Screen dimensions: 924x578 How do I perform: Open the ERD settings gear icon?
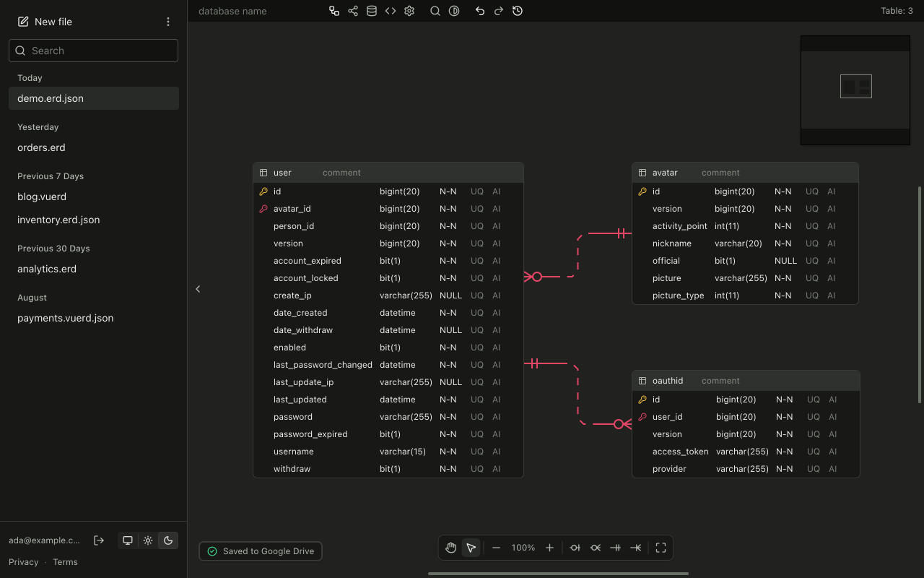click(409, 11)
